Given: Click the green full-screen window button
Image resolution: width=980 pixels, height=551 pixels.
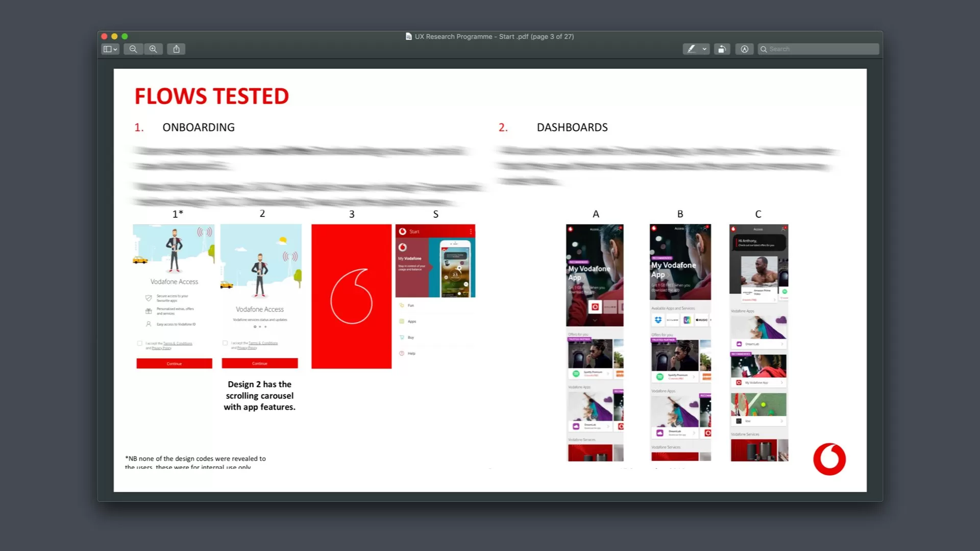Looking at the screenshot, I should pos(125,36).
